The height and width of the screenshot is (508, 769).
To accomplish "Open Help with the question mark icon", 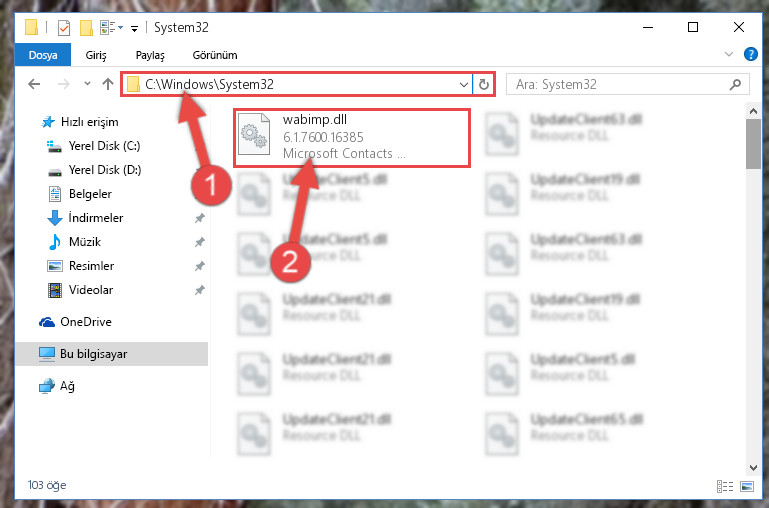I will point(750,54).
